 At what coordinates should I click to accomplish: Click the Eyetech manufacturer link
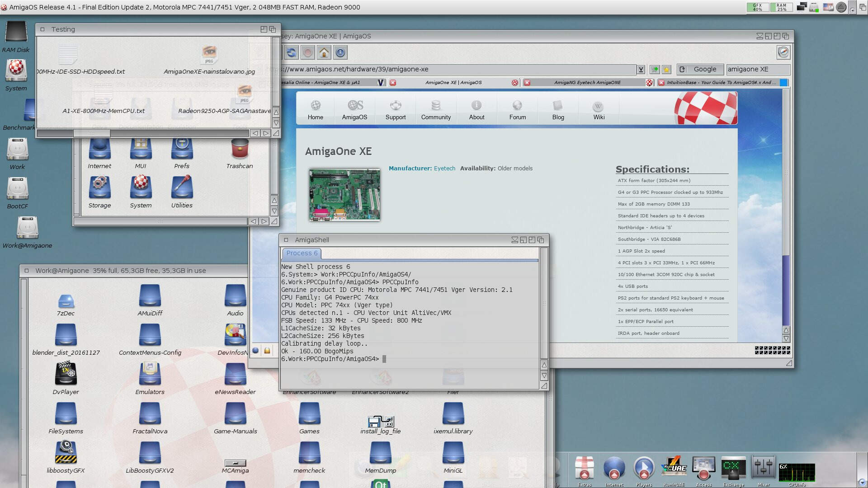pyautogui.click(x=444, y=168)
